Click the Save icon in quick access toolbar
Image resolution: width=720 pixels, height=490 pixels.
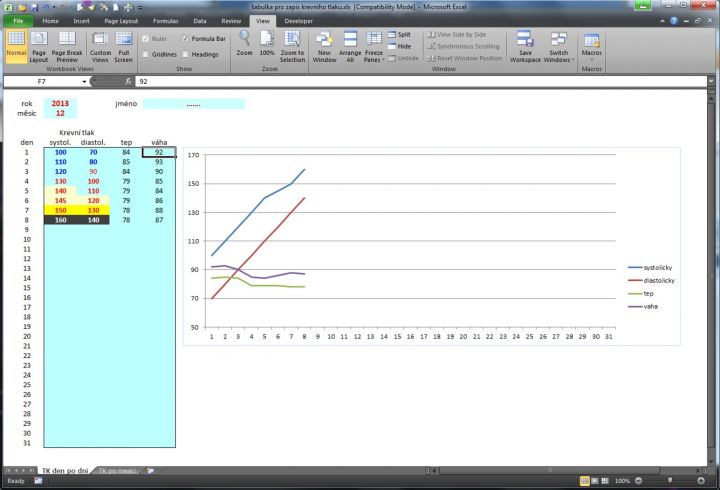35,7
